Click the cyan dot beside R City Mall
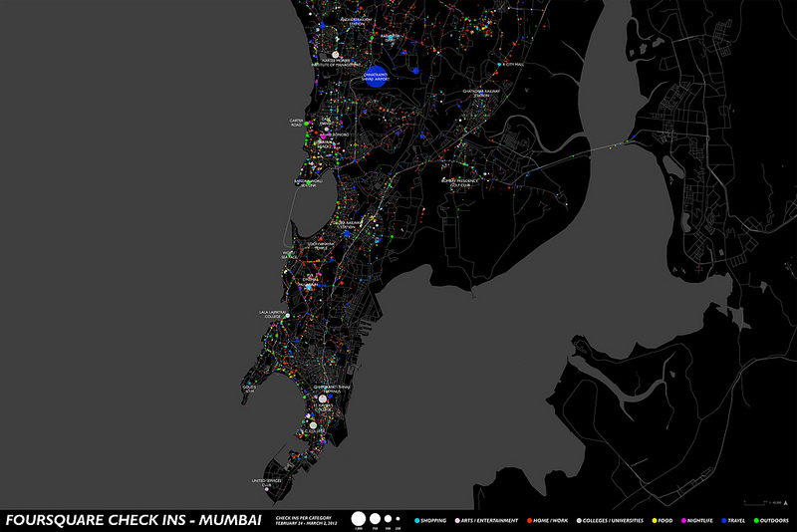Viewport: 797px width, 532px height. point(500,65)
